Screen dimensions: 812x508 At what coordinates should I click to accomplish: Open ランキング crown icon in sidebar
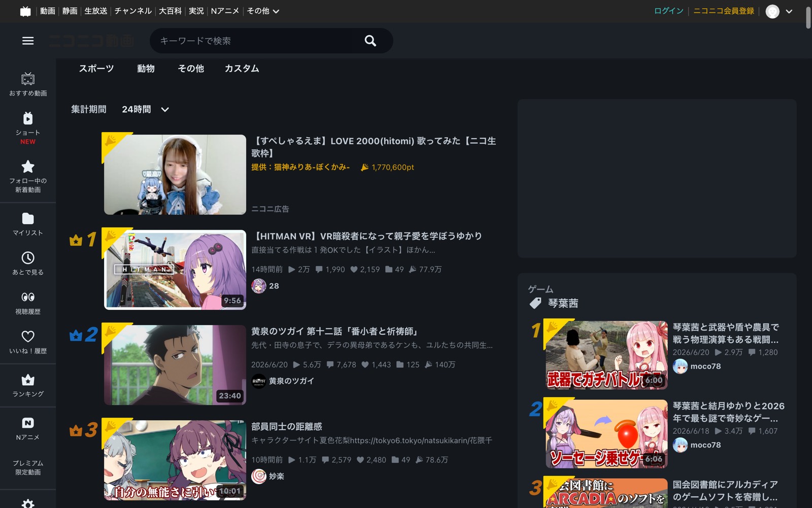(28, 379)
